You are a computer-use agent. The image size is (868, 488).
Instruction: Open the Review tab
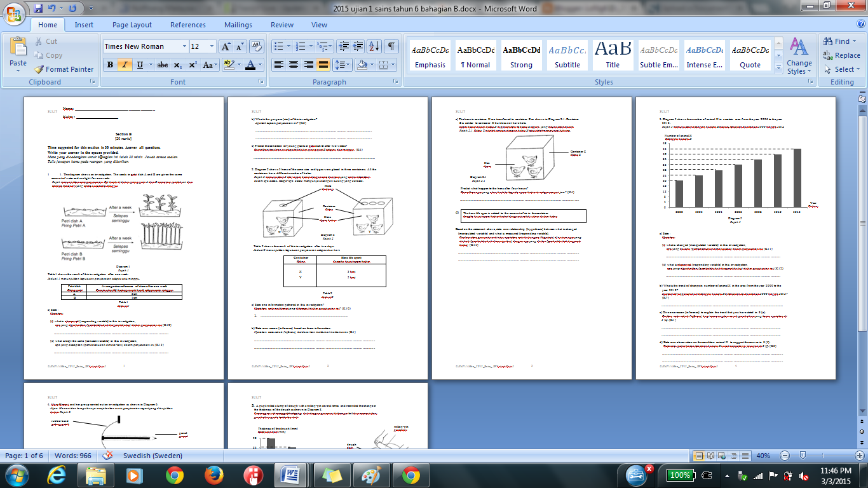[282, 25]
